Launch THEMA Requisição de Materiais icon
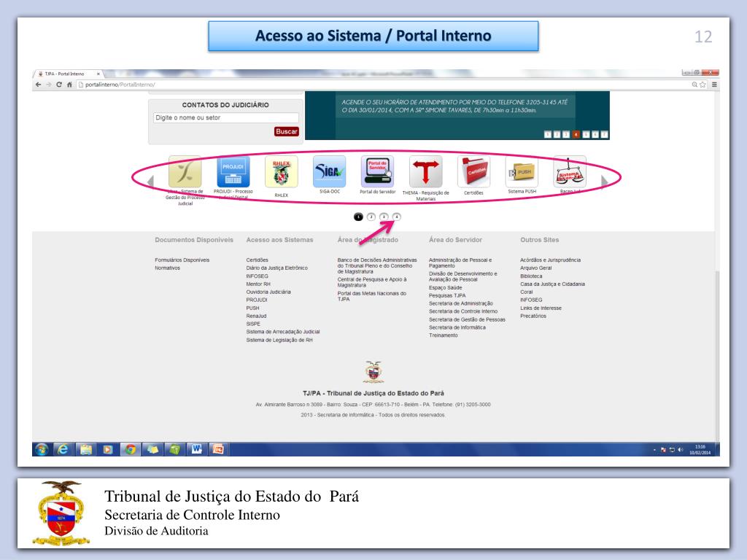This screenshot has width=747, height=560. coord(425,171)
